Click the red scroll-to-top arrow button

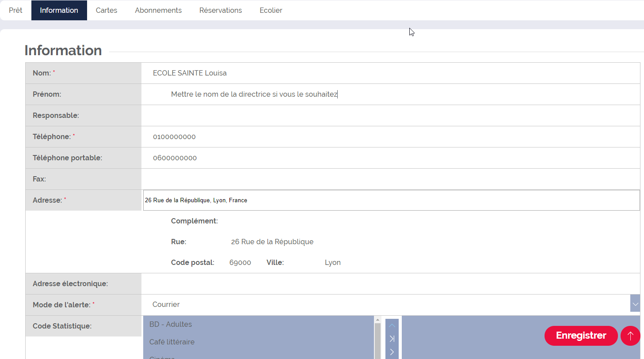630,336
